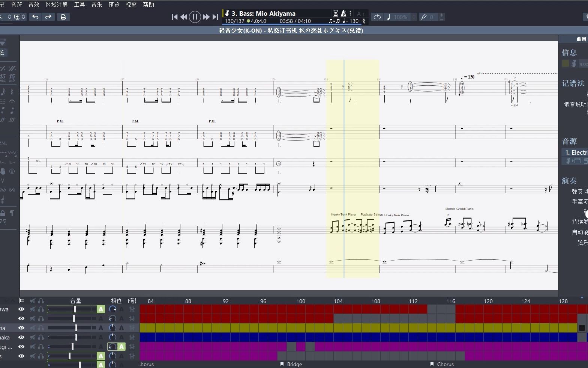Hide the 'awa' track with its eye icon
Viewport: 588px width, 368px height.
(x=21, y=309)
